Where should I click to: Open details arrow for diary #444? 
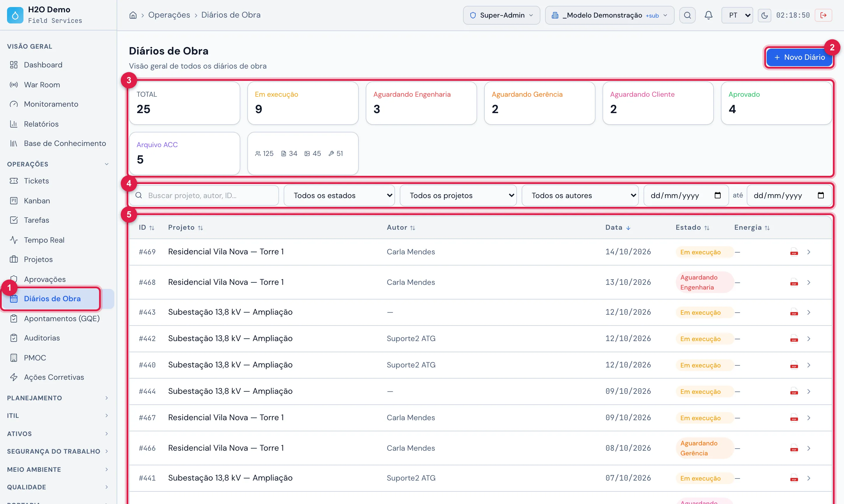click(x=809, y=391)
